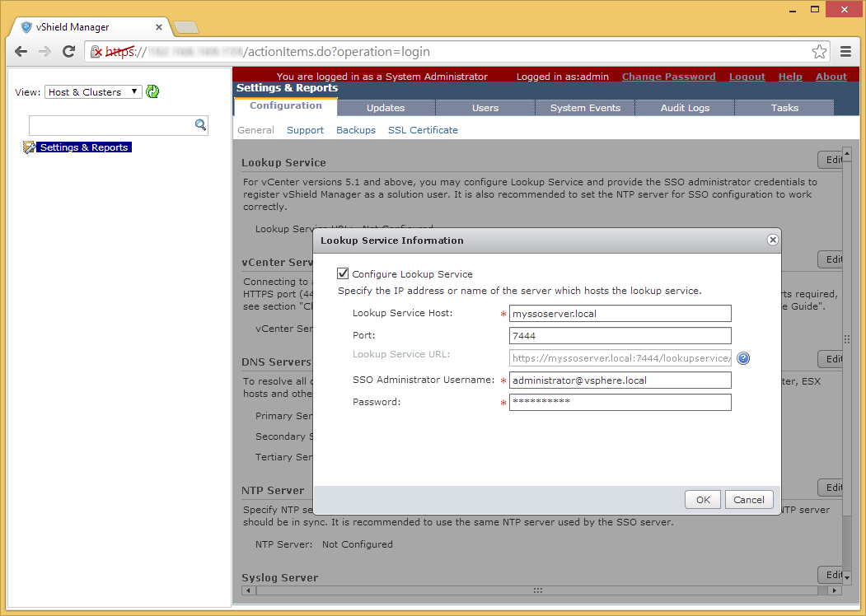This screenshot has height=616, width=866.
Task: Switch to the Configuration tab
Action: [286, 106]
